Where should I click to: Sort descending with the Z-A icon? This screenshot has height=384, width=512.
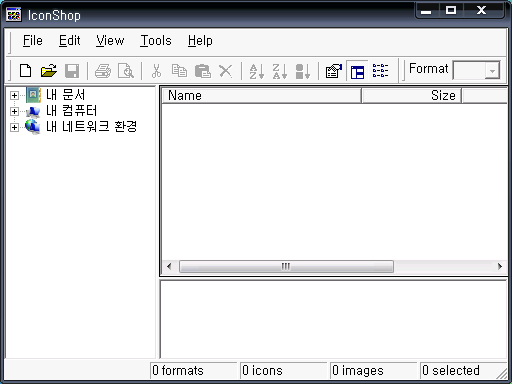[280, 71]
